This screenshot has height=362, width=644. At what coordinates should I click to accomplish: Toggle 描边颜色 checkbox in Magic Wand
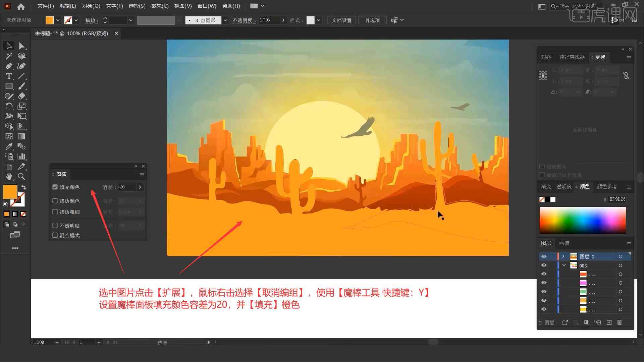(x=55, y=201)
